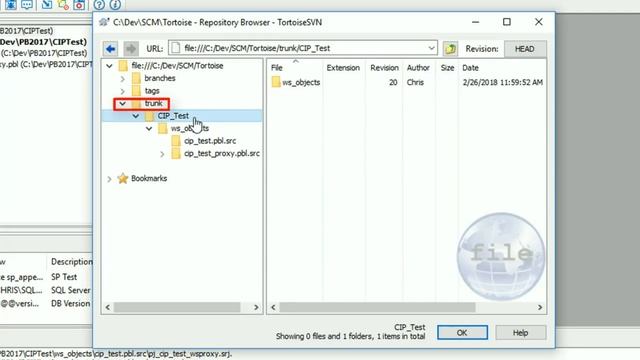
Task: Click file list scrollbar right arrow
Action: [540, 307]
